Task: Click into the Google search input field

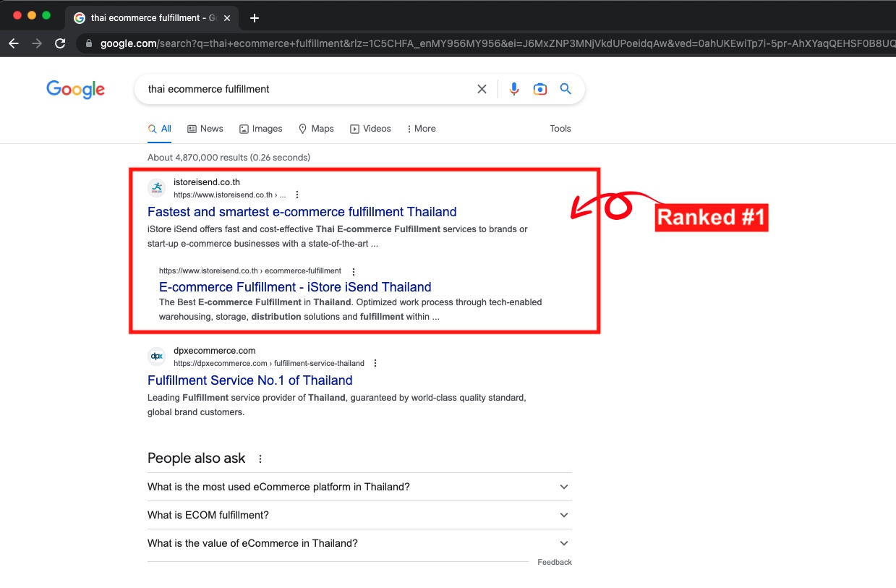Action: (x=307, y=89)
